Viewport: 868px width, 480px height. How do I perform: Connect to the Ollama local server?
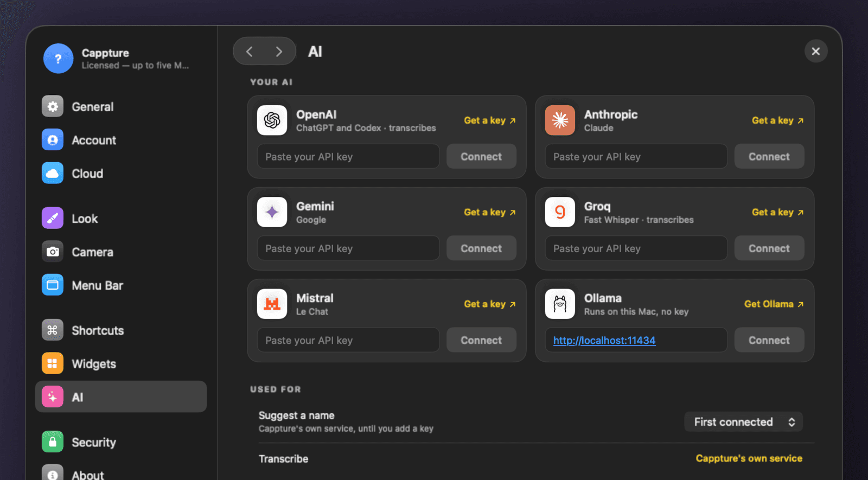tap(769, 340)
